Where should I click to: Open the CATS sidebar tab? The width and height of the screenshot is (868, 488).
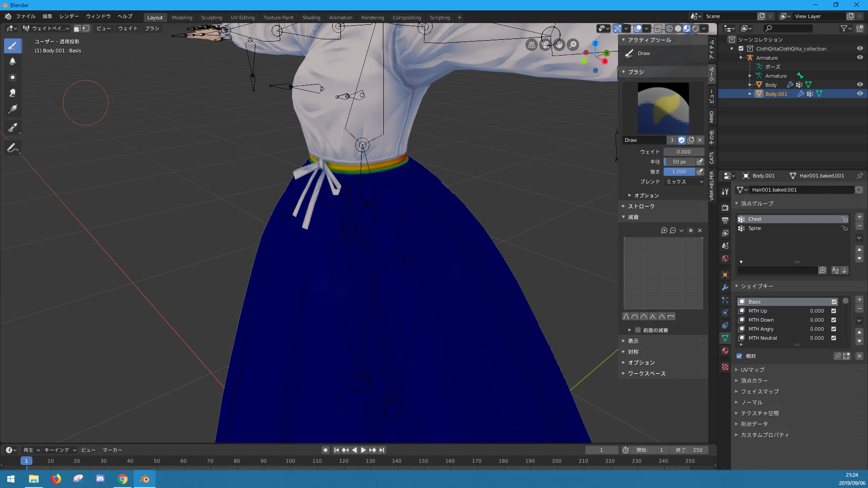click(712, 158)
